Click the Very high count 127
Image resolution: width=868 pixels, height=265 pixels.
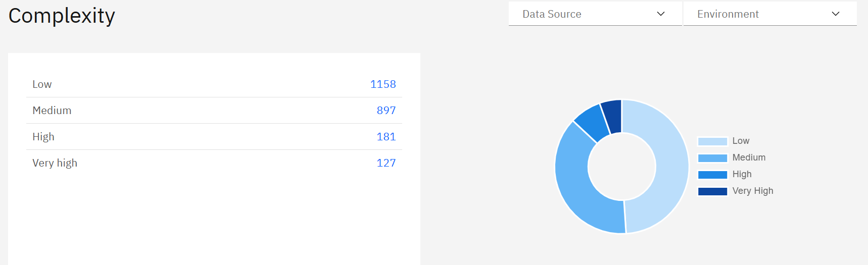pos(386,163)
